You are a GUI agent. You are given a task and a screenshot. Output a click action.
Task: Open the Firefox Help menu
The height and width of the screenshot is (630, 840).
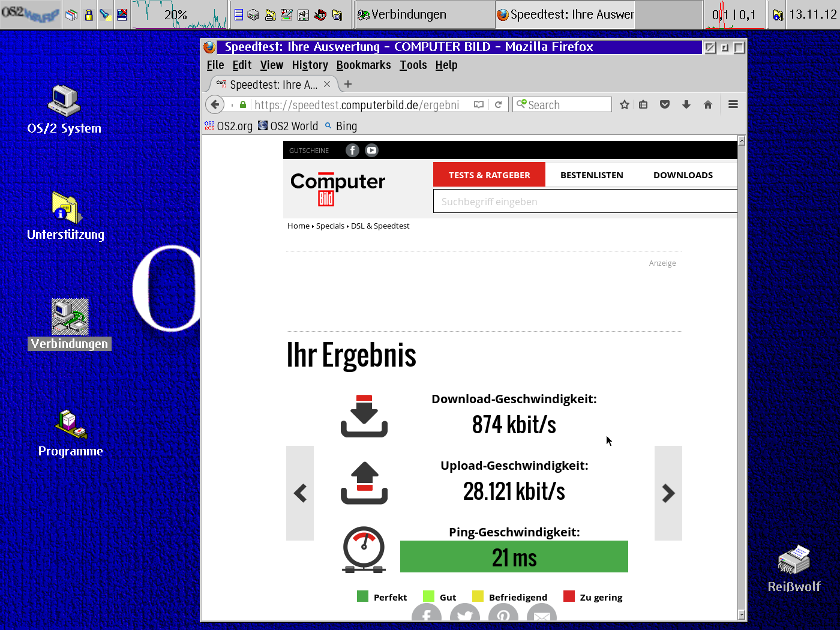(446, 65)
